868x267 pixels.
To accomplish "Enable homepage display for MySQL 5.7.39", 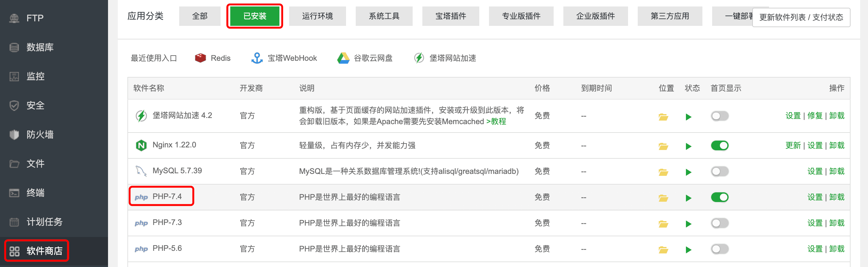I will pyautogui.click(x=720, y=171).
